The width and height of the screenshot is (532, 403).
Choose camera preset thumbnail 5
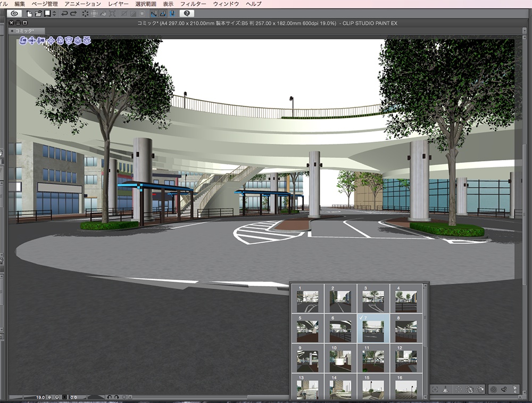(x=307, y=328)
